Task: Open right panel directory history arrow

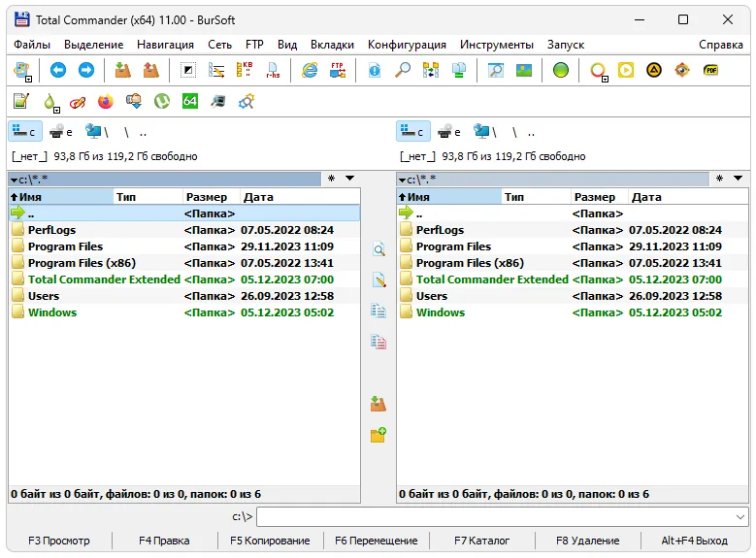Action: pos(739,179)
